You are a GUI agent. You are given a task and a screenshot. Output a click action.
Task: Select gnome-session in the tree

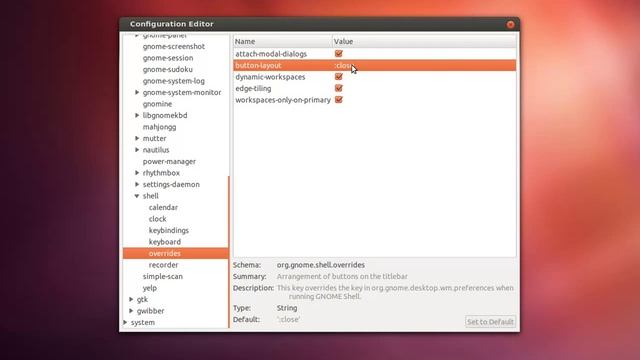point(168,58)
